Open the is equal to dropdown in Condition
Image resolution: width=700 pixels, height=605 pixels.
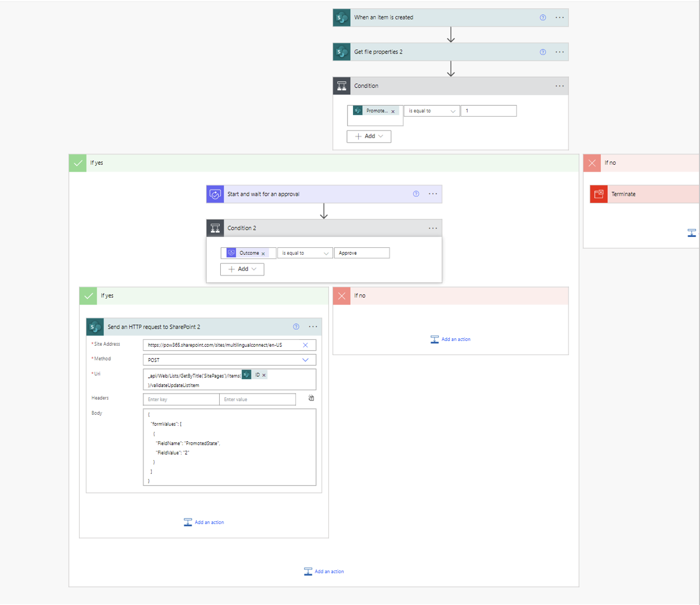(x=431, y=111)
